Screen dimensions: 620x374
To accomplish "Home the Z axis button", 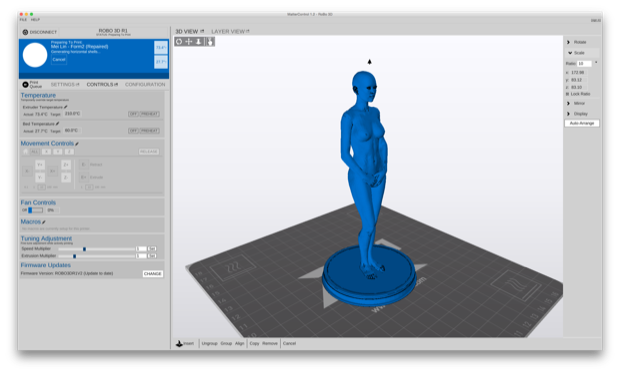I will pyautogui.click(x=69, y=151).
